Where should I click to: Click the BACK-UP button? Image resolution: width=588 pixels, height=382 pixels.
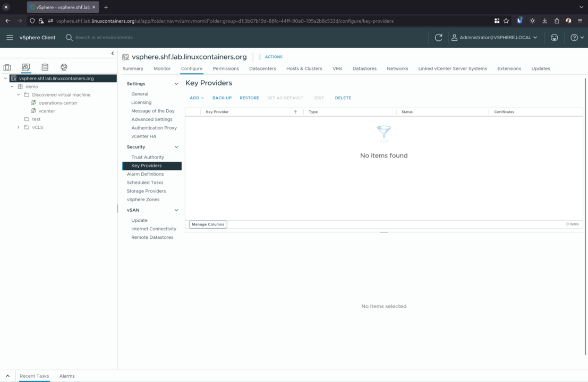click(222, 98)
